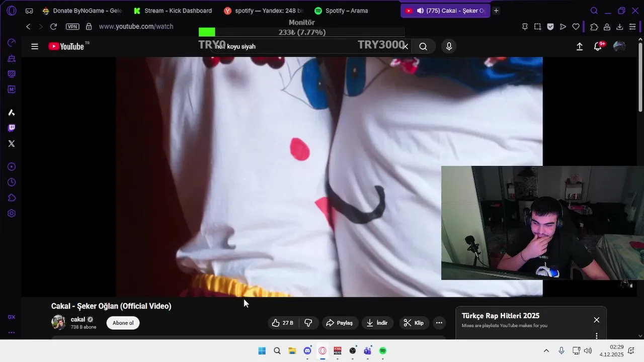Close the Türkçe Rap Hitleri 2025 panel
The image size is (644, 362).
(596, 320)
